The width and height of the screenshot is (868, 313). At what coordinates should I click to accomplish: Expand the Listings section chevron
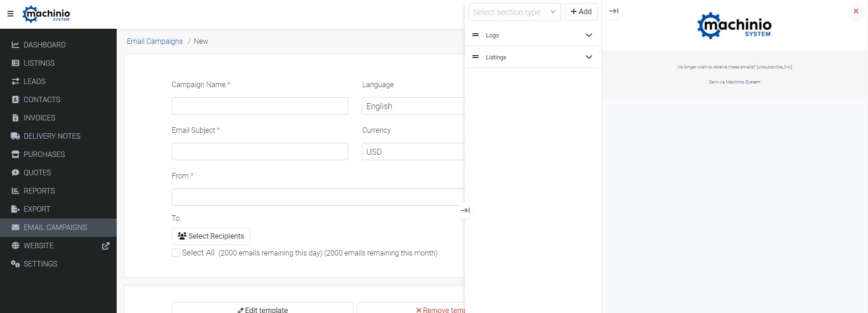(589, 57)
